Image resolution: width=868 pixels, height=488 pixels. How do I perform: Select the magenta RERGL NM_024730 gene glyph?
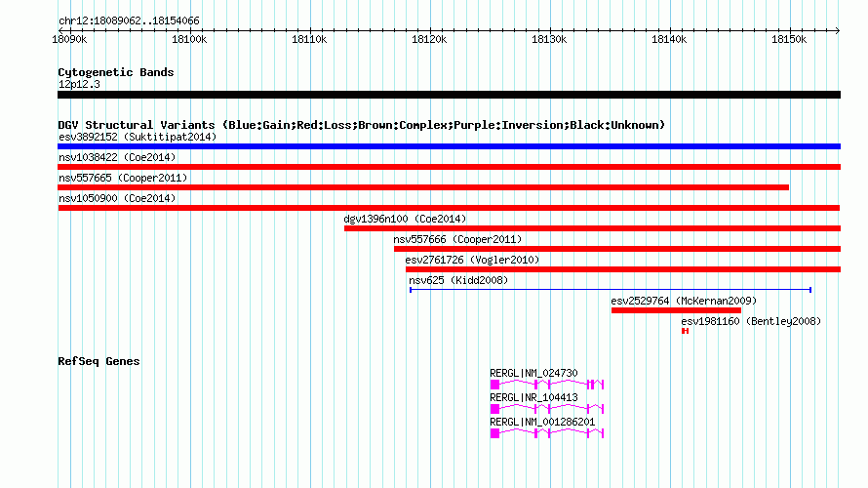coord(547,384)
